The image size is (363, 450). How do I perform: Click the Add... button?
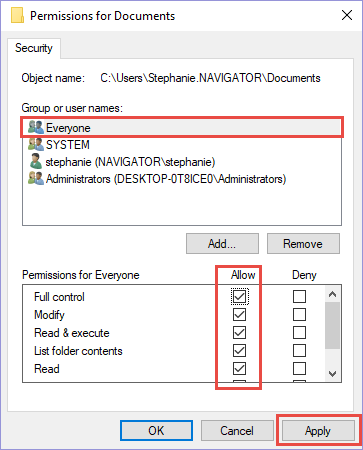pos(222,244)
